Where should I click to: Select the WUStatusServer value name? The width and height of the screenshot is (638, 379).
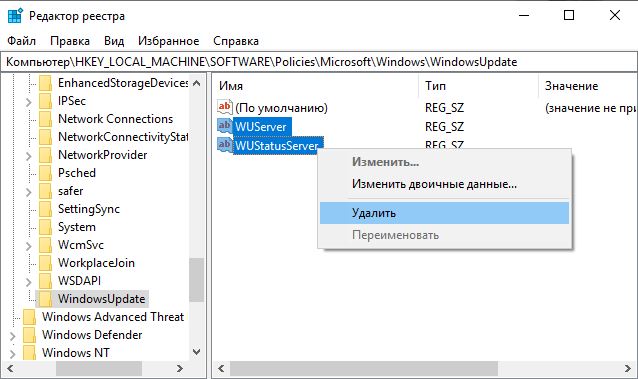coord(277,145)
